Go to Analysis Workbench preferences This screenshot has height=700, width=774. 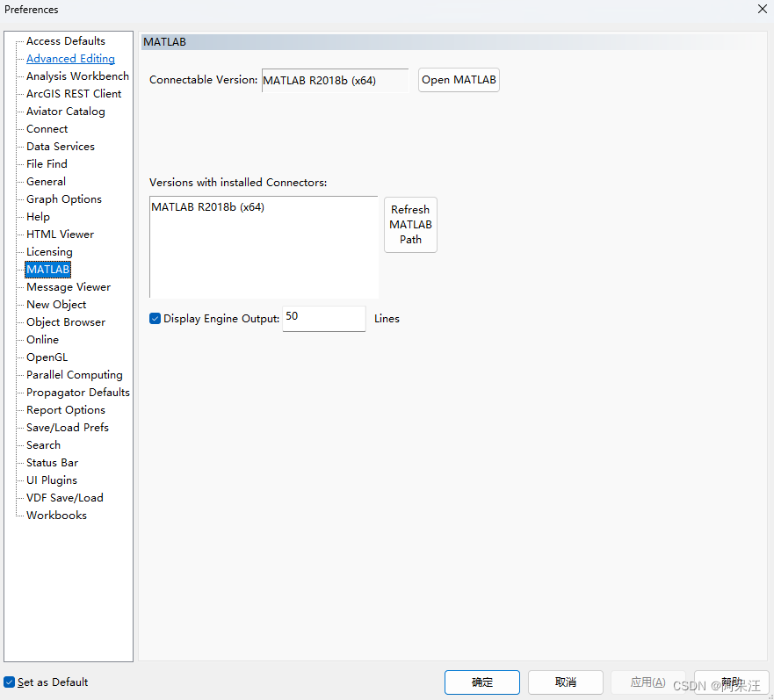pos(77,76)
